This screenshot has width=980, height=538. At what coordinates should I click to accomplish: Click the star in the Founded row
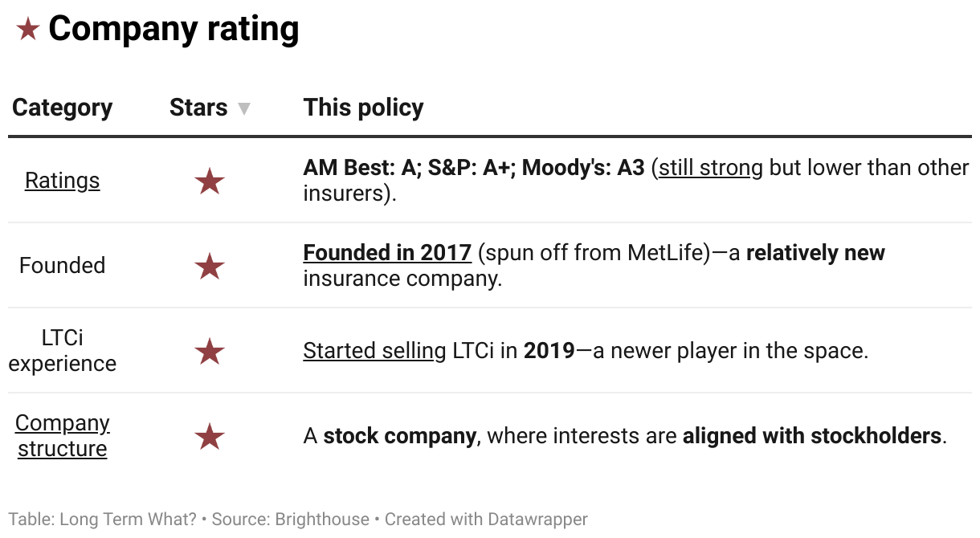click(x=210, y=266)
